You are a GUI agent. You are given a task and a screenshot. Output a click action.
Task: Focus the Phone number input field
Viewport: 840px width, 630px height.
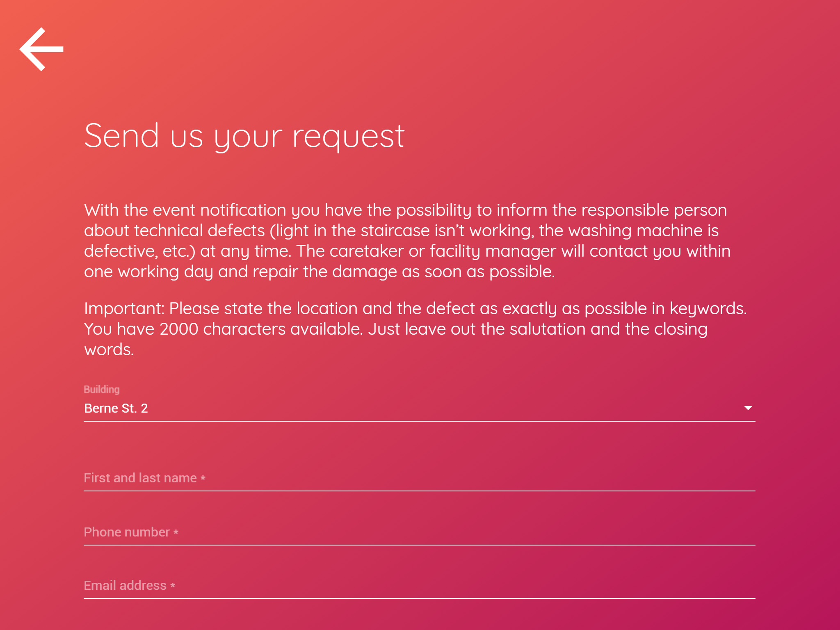[419, 532]
